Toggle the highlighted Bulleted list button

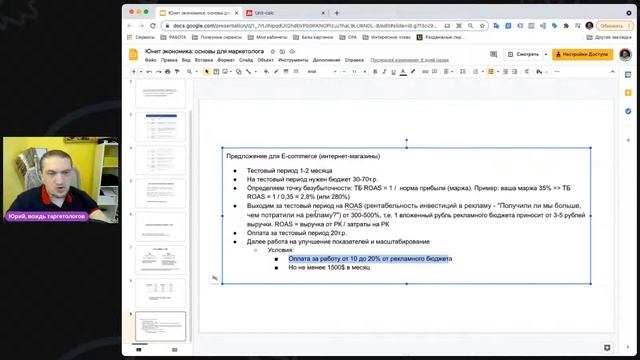pos(491,72)
